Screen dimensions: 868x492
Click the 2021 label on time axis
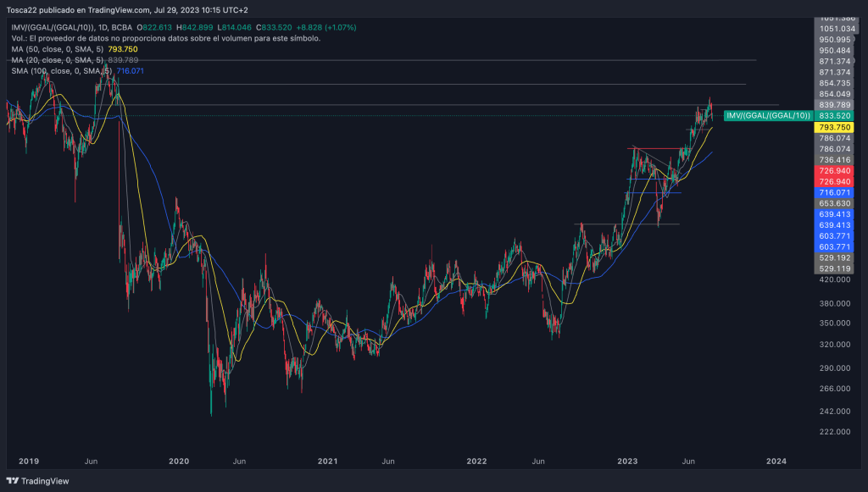[x=327, y=461]
